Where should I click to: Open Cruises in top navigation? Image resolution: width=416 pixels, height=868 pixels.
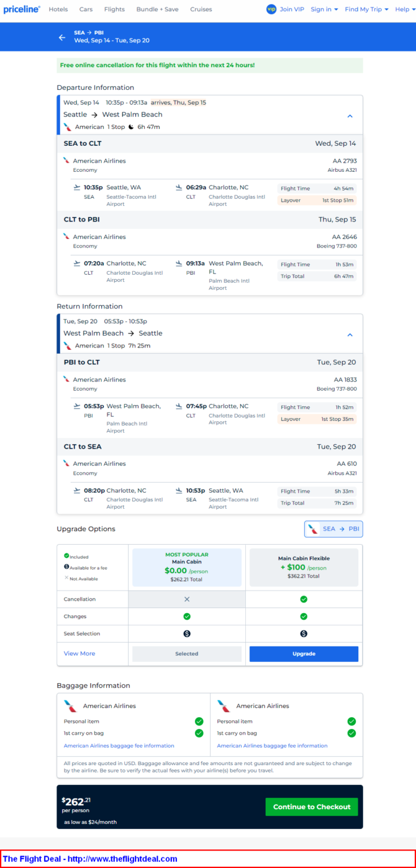pos(201,9)
